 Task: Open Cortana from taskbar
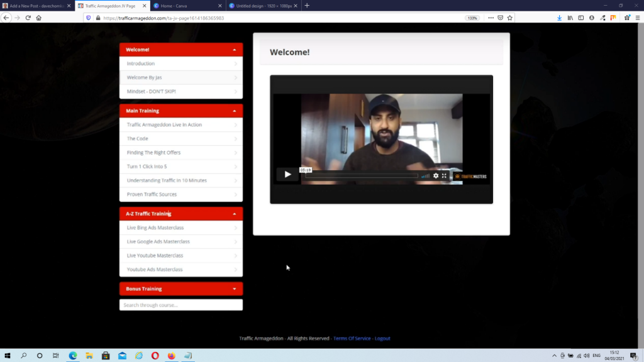coord(40,356)
